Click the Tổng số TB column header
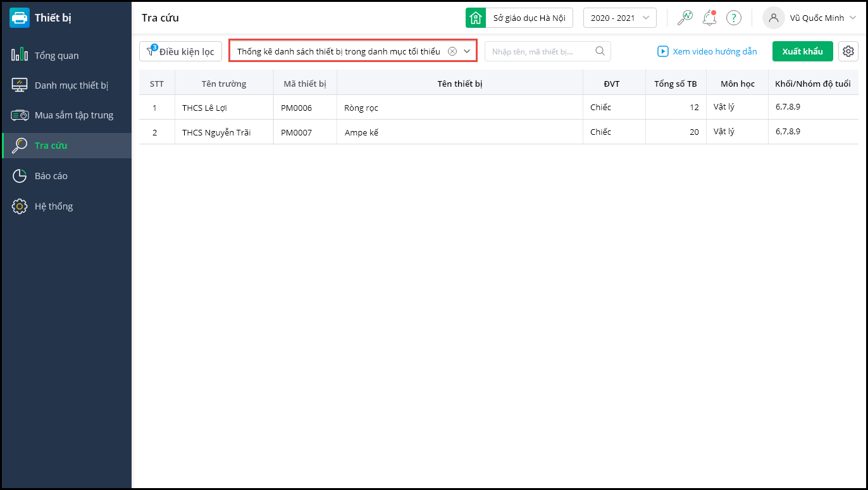 pyautogui.click(x=676, y=84)
